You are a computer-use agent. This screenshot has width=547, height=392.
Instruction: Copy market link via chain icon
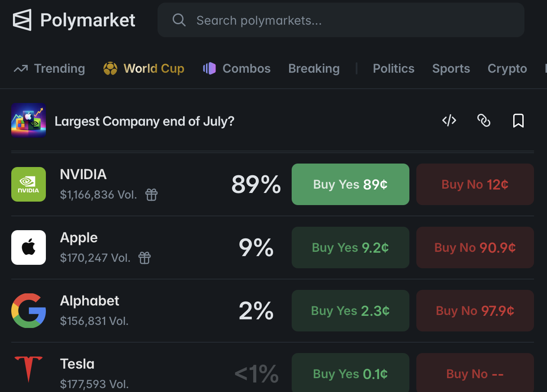click(484, 121)
